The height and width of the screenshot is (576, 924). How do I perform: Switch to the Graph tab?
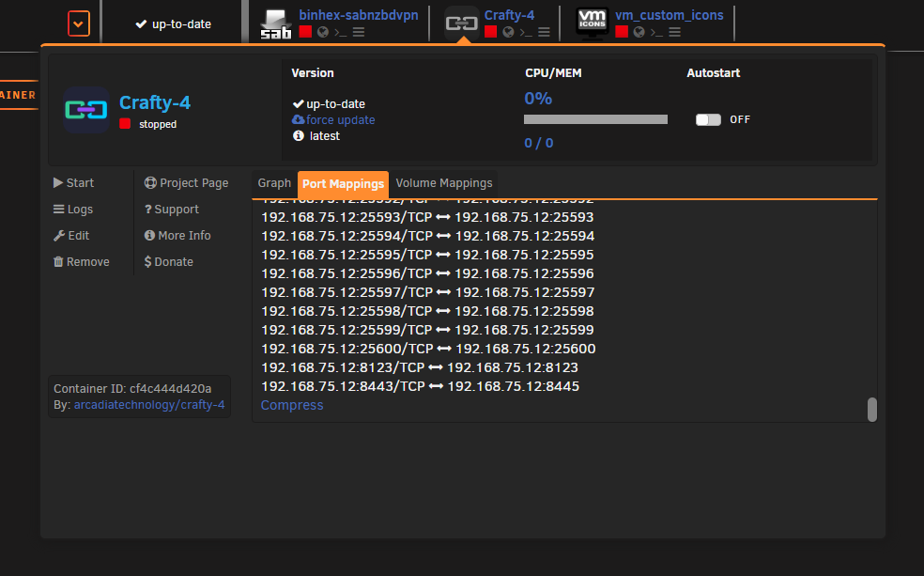pos(274,183)
